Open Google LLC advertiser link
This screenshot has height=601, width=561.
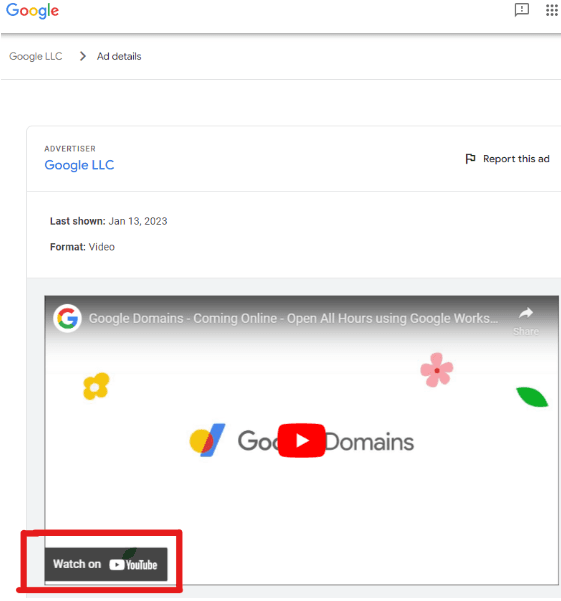(x=79, y=165)
